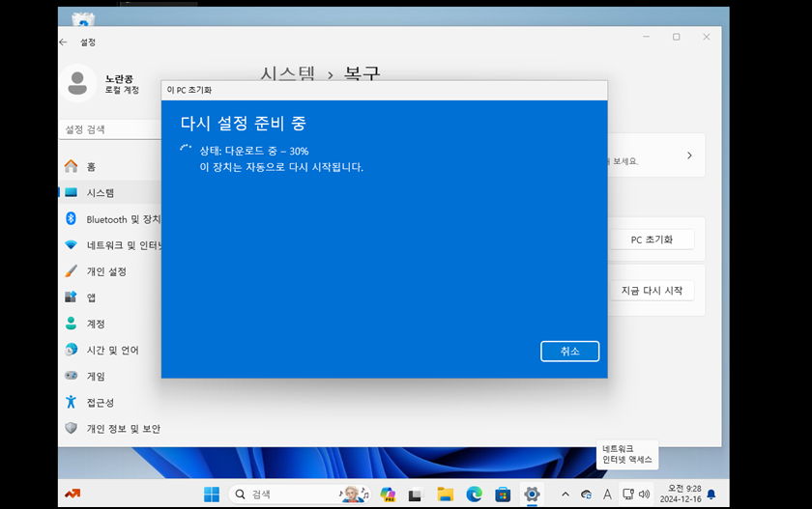This screenshot has height=509, width=812.
Task: Open the Windows Start menu
Action: tap(212, 495)
